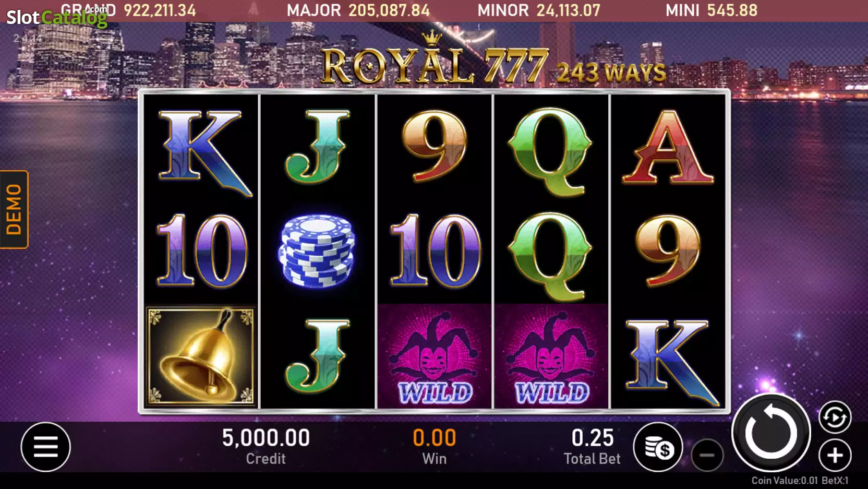This screenshot has height=489, width=868.
Task: Open coin value settings icon
Action: [658, 447]
